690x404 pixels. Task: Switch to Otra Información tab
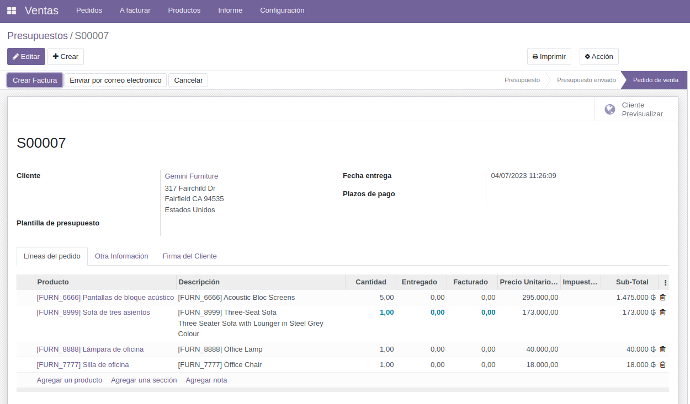tap(121, 257)
